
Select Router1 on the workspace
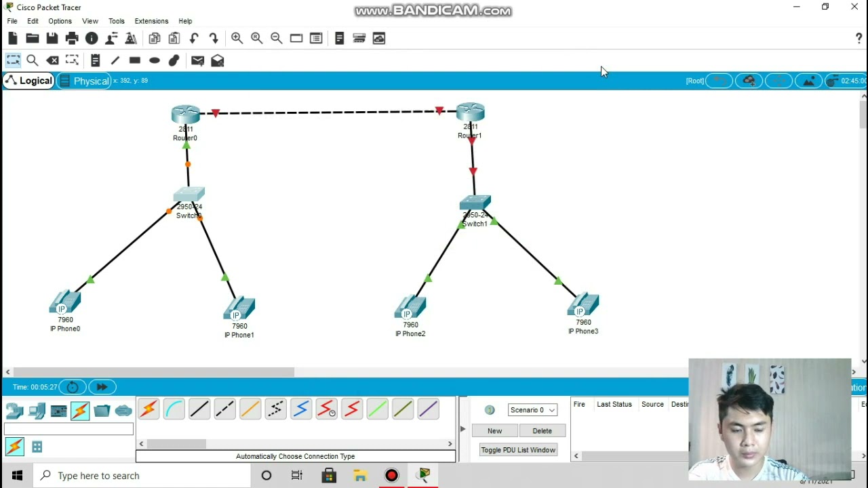point(470,113)
